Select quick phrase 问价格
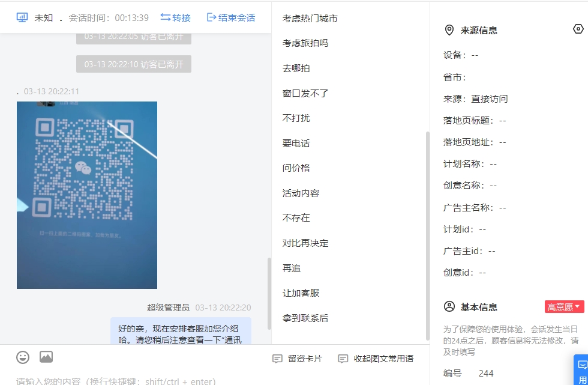Screen dimensions: 588x385 [x=296, y=168]
